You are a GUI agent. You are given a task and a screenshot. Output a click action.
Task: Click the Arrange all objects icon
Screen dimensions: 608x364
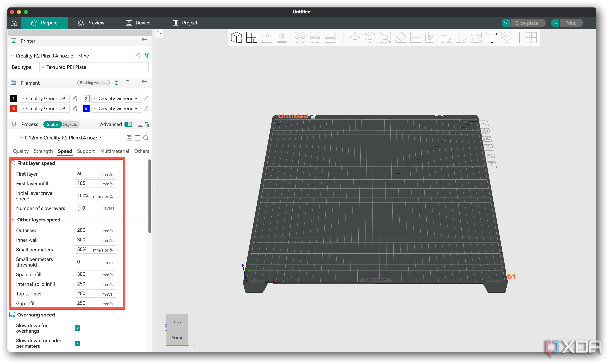282,38
